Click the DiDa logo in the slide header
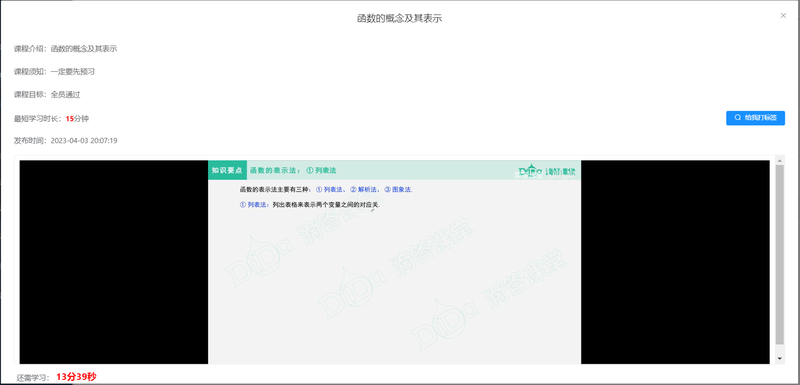The height and width of the screenshot is (385, 800). pyautogui.click(x=547, y=171)
